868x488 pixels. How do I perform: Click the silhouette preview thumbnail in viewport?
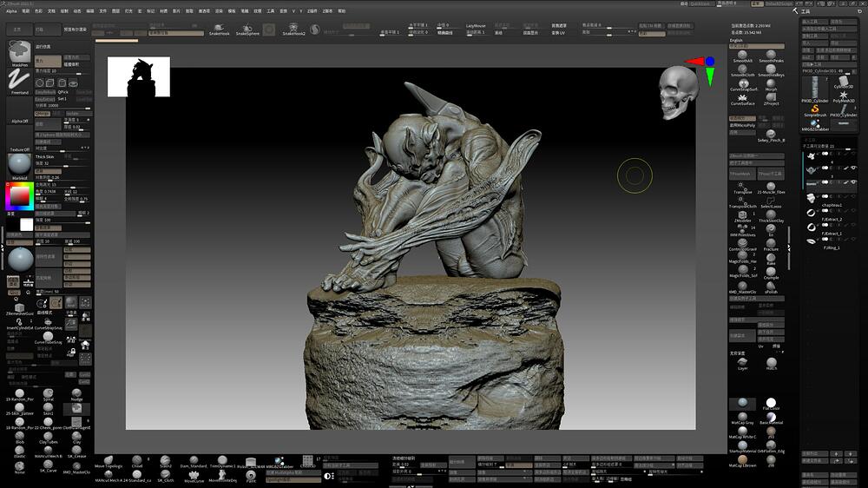tap(138, 76)
